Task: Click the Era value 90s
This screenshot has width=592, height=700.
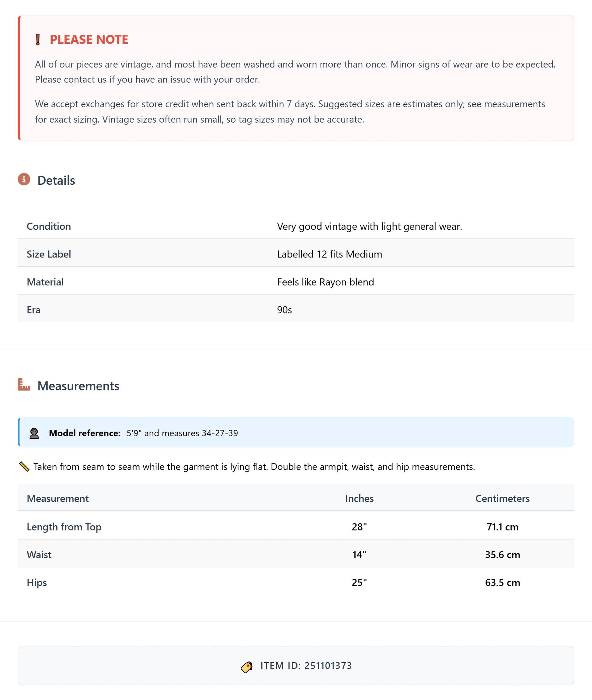Action: [x=284, y=310]
